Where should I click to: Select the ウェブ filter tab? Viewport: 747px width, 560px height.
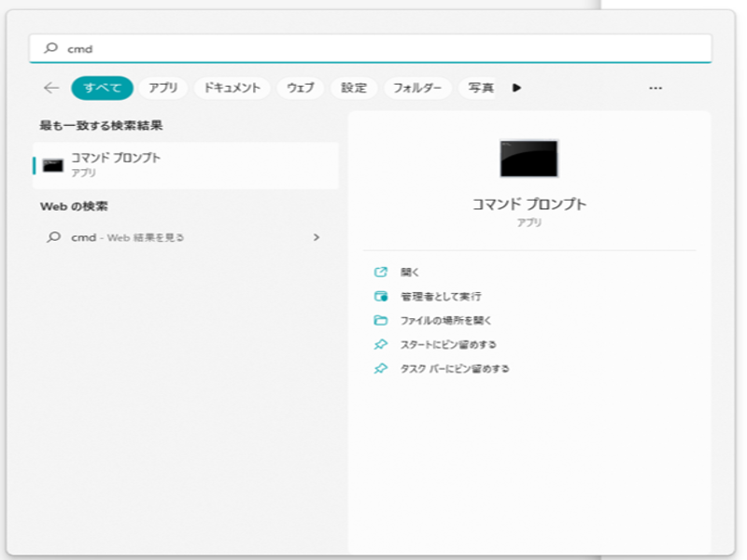(x=301, y=88)
